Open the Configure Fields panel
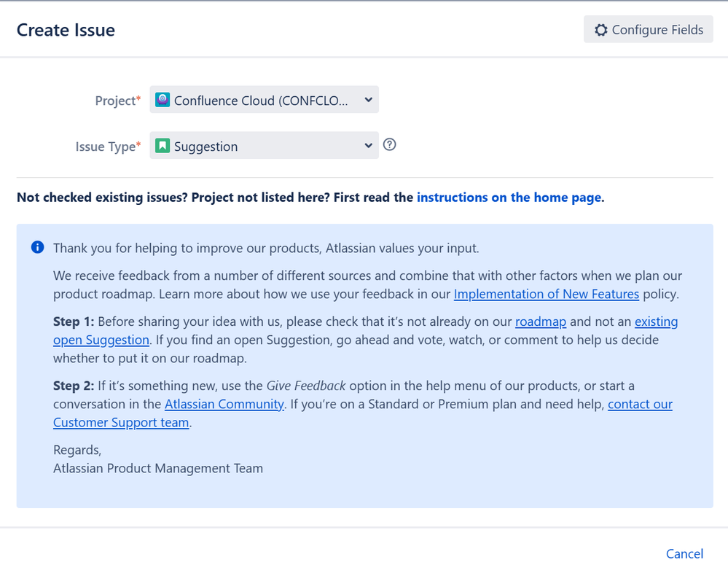The image size is (728, 573). pos(648,29)
